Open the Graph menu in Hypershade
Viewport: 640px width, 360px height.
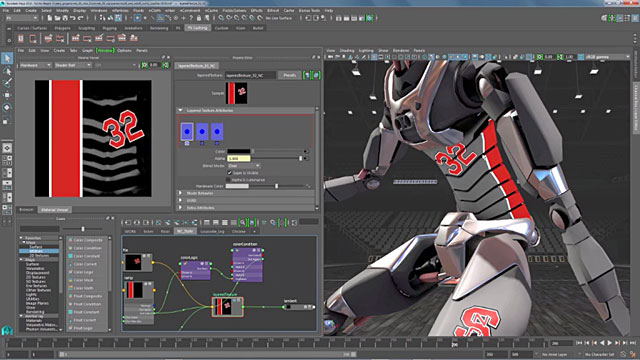point(87,51)
